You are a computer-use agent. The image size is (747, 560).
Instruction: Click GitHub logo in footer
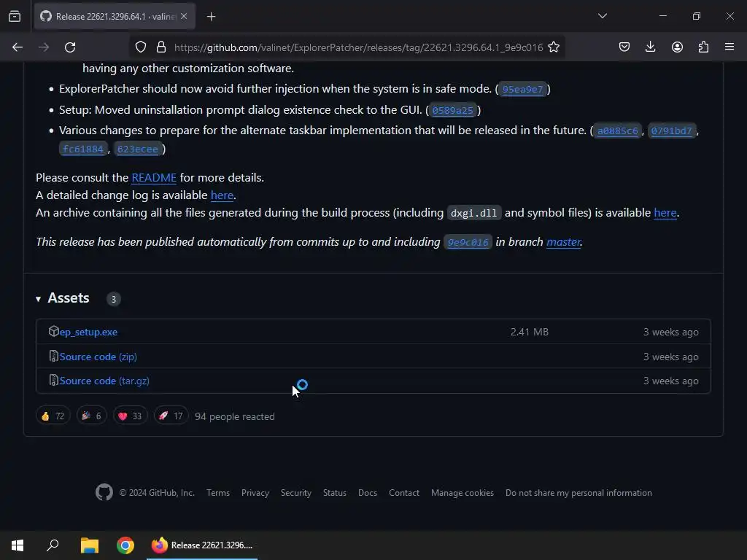[104, 492]
